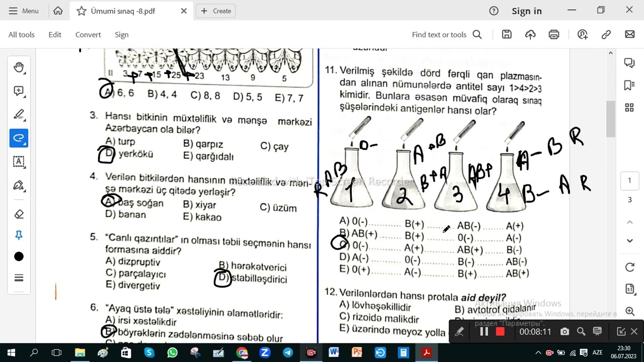Click the rotate view icon
Viewport: 644px width, 362px height.
629,267
